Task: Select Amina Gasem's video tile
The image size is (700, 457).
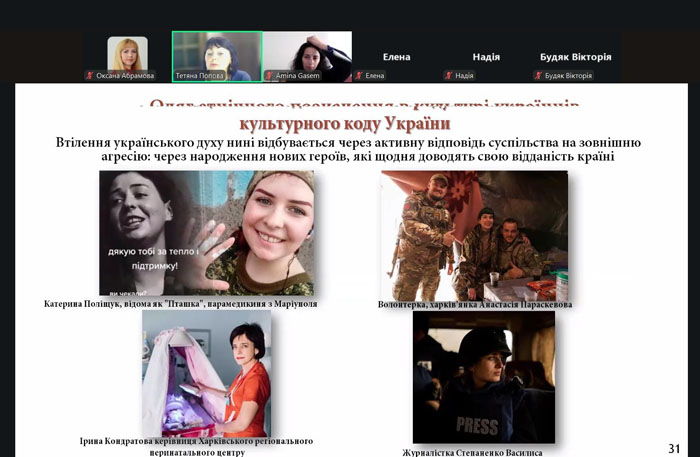Action: (x=307, y=53)
